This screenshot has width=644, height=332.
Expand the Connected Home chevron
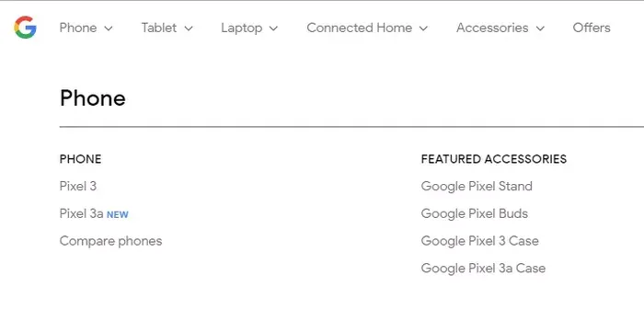click(423, 29)
